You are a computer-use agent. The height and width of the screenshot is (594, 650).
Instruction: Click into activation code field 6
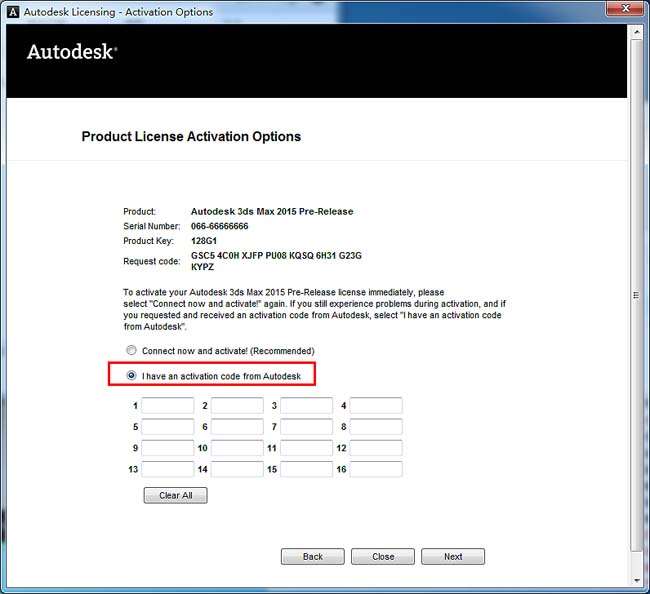pyautogui.click(x=237, y=427)
